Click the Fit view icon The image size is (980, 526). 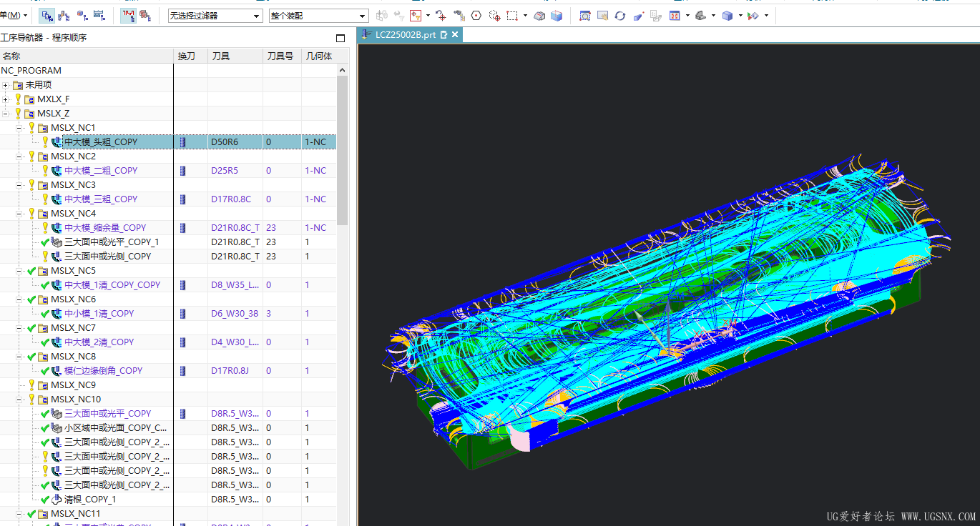tap(675, 15)
